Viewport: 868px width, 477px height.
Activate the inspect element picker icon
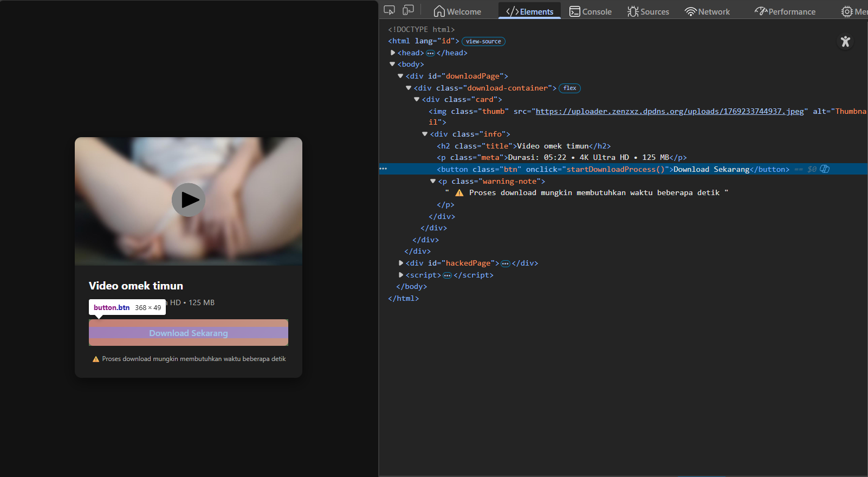[x=389, y=10]
